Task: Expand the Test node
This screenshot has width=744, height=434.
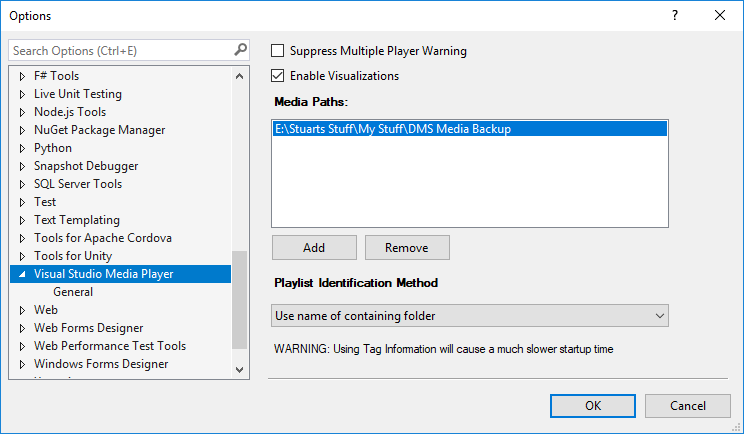Action: 22,202
